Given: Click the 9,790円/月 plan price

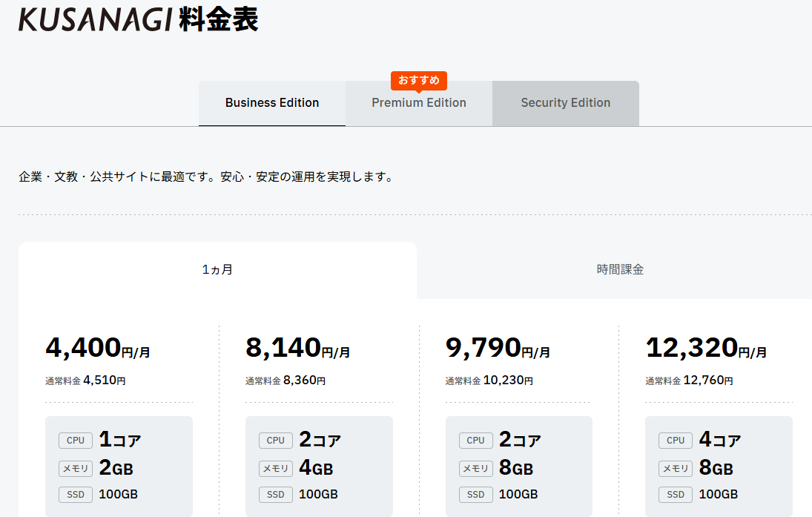Looking at the screenshot, I should (498, 348).
